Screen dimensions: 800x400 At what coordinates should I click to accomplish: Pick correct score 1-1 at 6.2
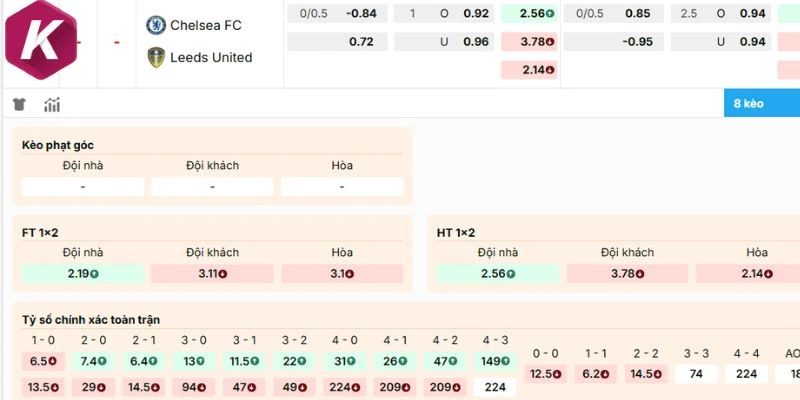(x=596, y=374)
